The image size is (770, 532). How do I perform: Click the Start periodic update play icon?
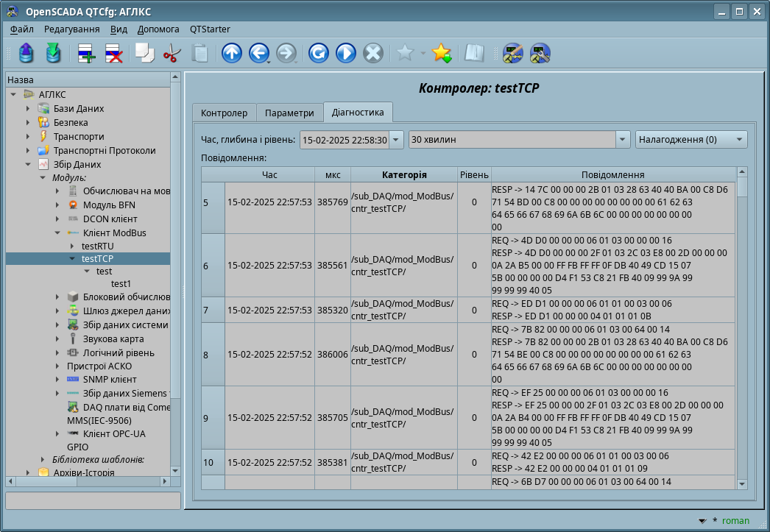pos(345,53)
